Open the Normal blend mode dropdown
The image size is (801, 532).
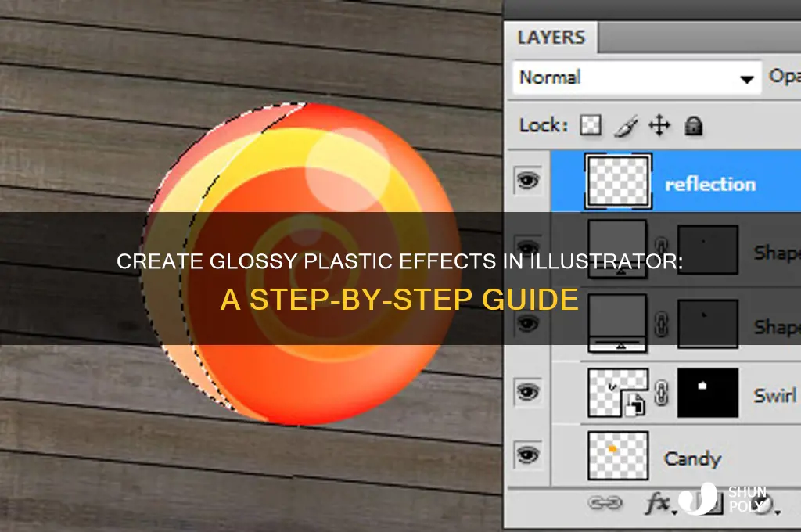637,77
